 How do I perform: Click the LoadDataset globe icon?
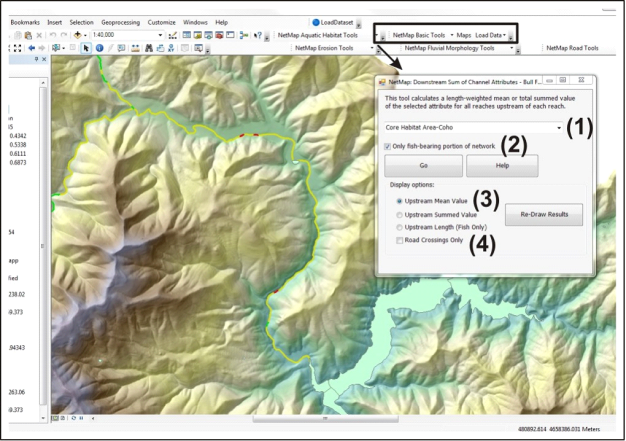click(x=317, y=21)
